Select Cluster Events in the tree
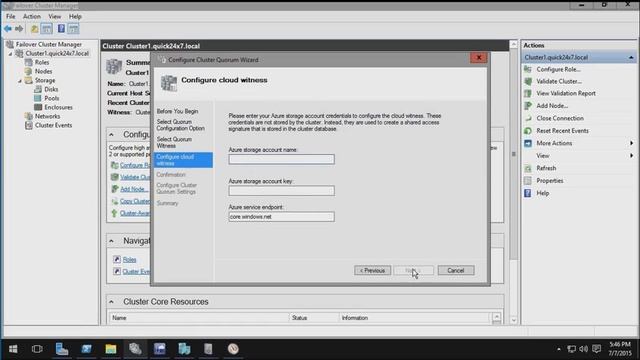Viewport: 640px width, 360px height. [x=53, y=125]
